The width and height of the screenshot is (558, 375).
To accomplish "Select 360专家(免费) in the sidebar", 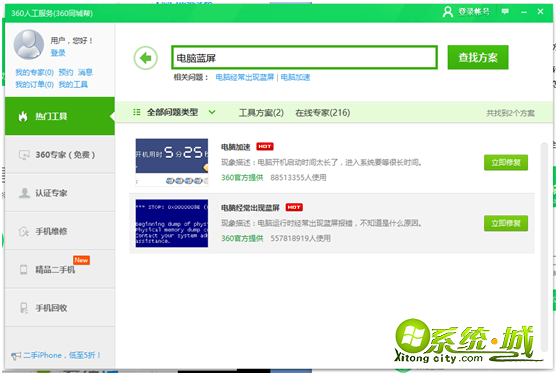I will pyautogui.click(x=60, y=155).
